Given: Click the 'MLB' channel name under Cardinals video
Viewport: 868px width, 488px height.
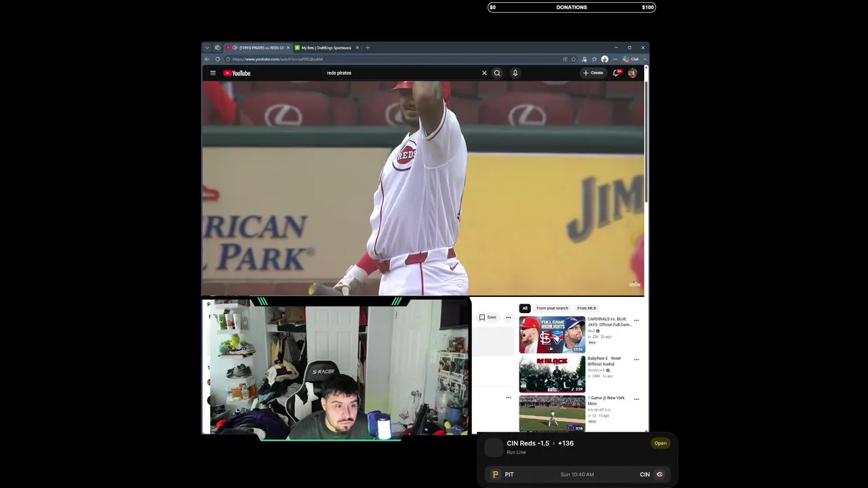Looking at the screenshot, I should click(591, 331).
